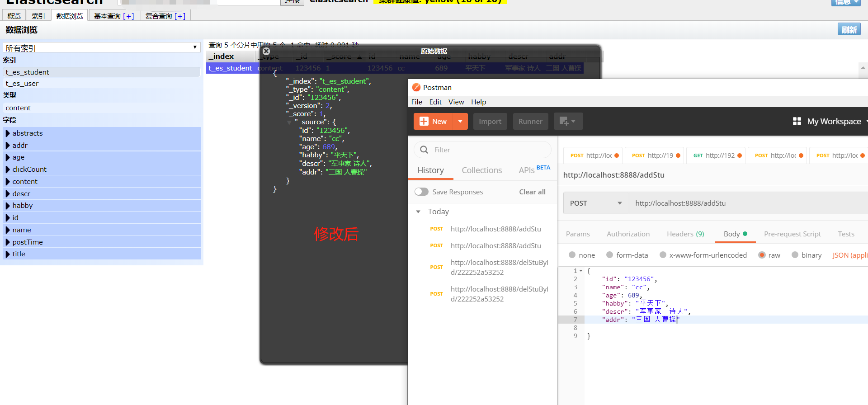The height and width of the screenshot is (405, 868).
Task: Click the 刷新 refresh button
Action: (849, 29)
